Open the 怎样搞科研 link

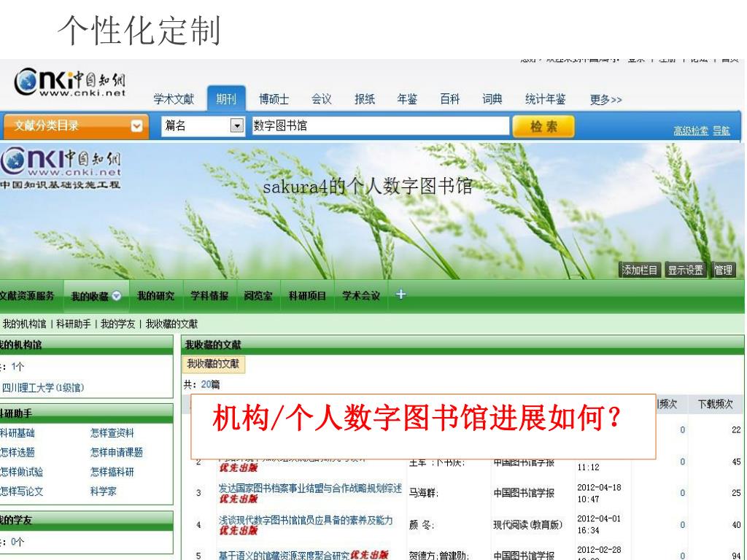coord(112,472)
